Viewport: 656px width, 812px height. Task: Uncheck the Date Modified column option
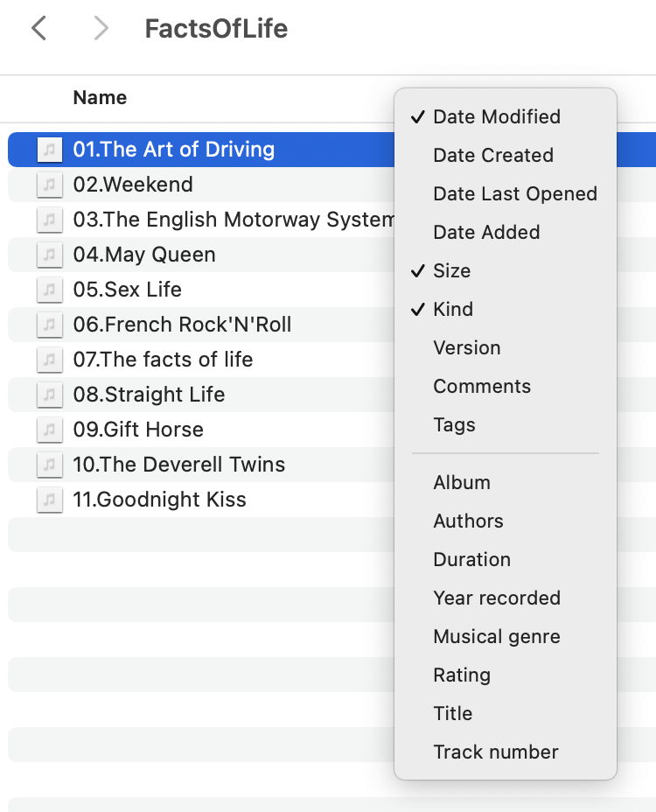(x=496, y=116)
